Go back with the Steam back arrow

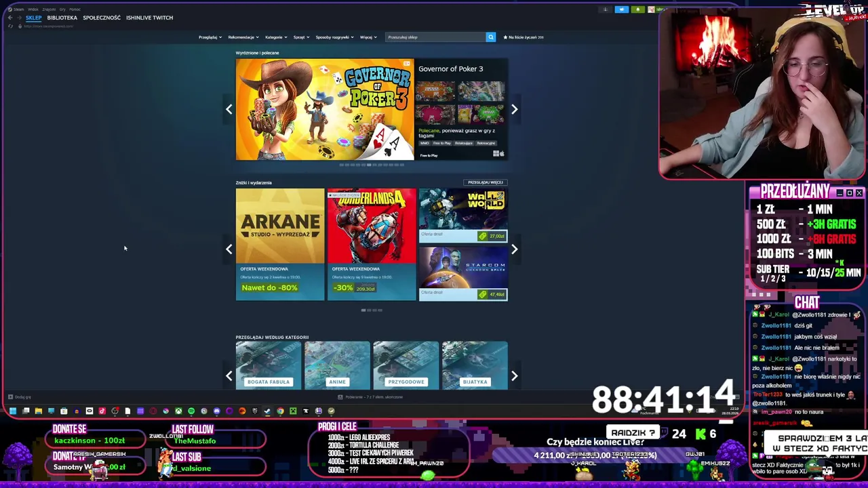10,18
